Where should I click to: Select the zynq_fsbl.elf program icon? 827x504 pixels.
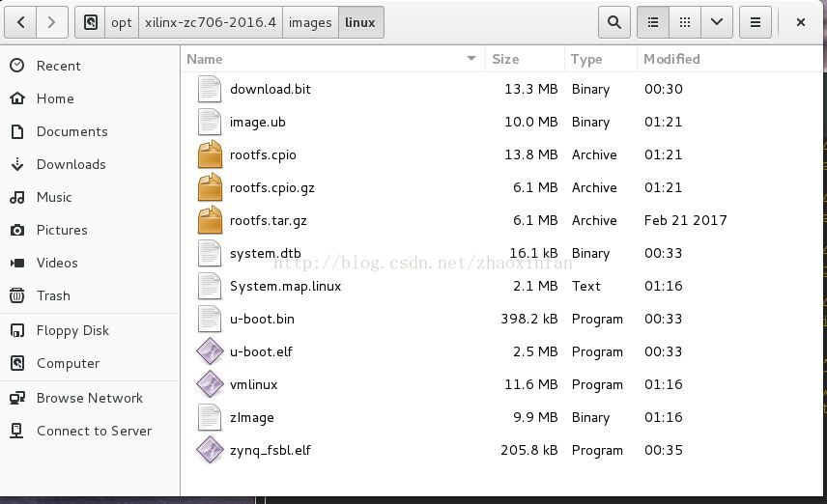(210, 450)
